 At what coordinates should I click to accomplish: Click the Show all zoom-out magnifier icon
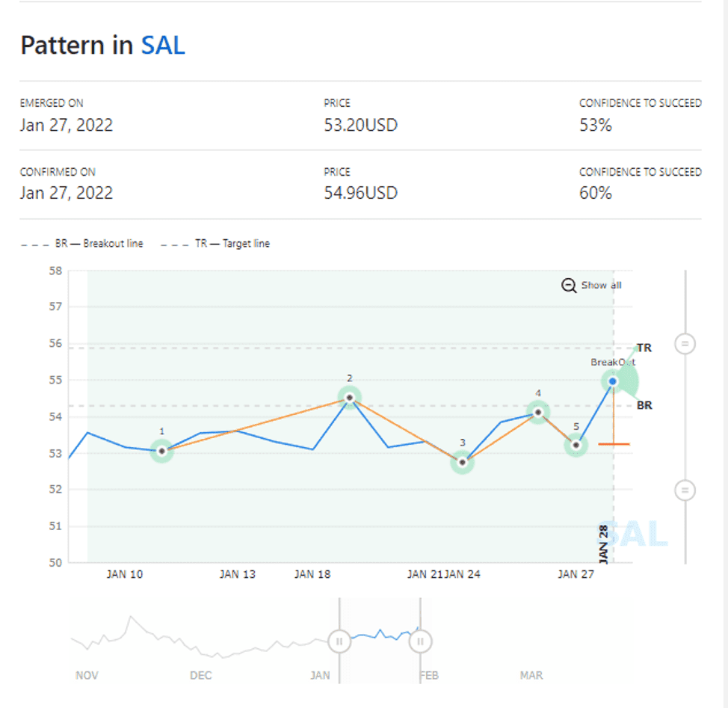[569, 285]
